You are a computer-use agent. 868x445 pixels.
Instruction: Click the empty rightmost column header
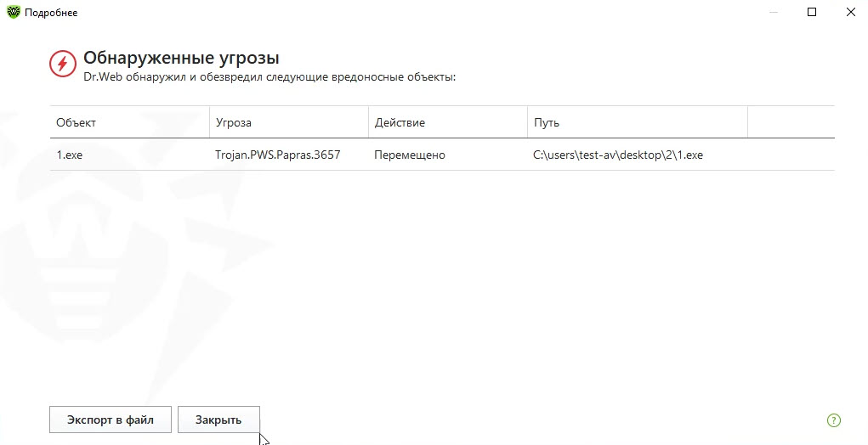790,122
